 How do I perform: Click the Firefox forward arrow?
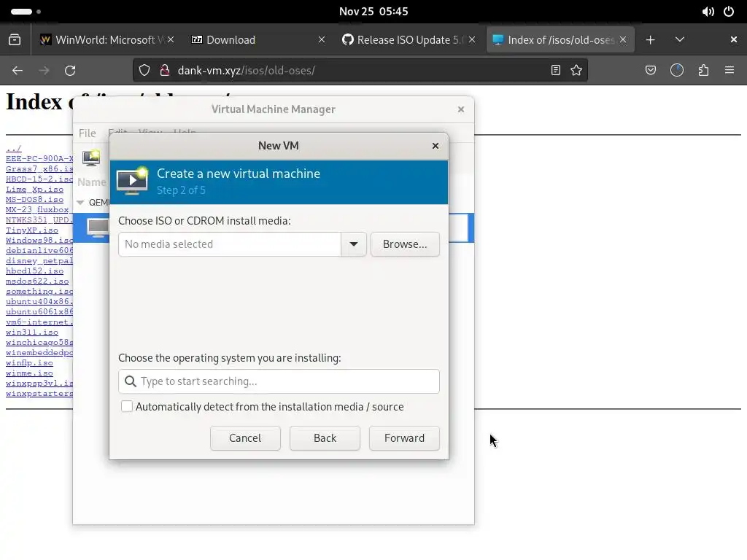coord(44,71)
